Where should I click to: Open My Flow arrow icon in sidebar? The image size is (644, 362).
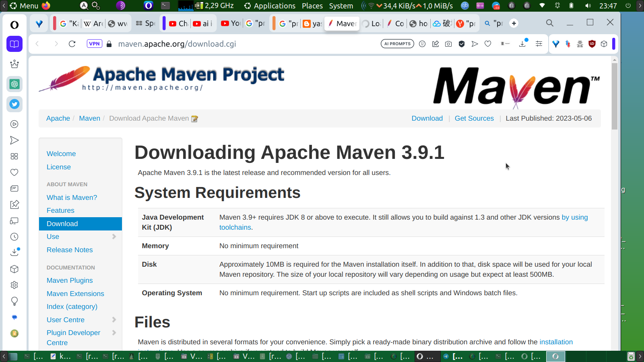(14, 140)
